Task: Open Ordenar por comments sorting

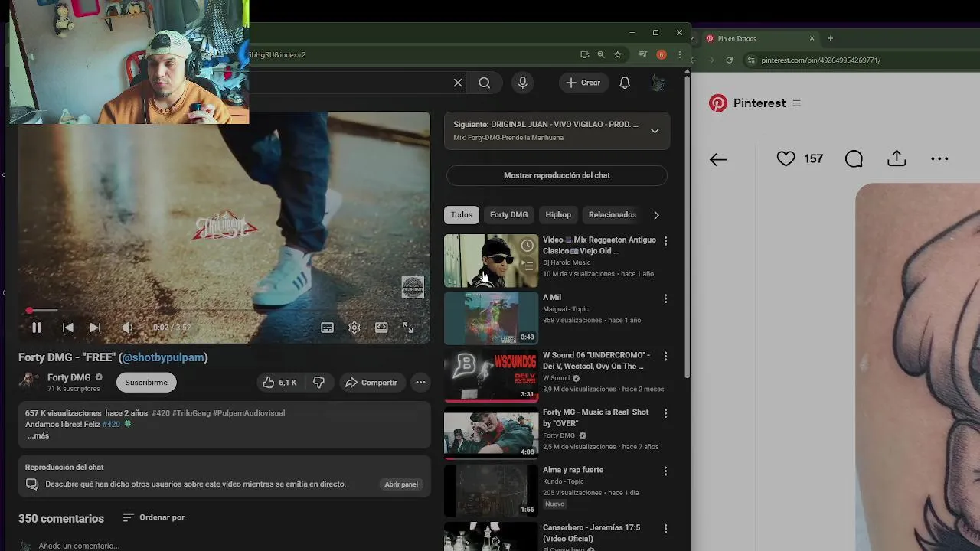Action: pyautogui.click(x=154, y=517)
